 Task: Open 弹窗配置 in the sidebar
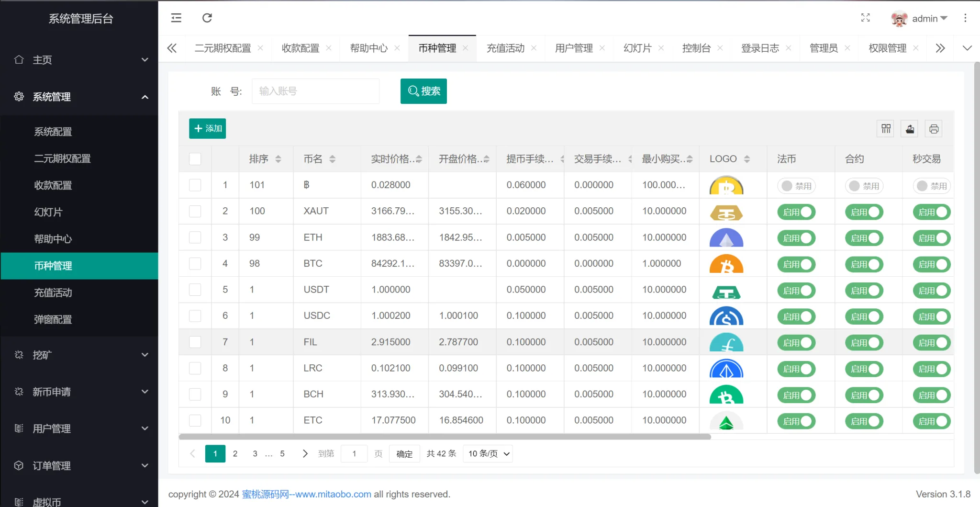pyautogui.click(x=53, y=319)
